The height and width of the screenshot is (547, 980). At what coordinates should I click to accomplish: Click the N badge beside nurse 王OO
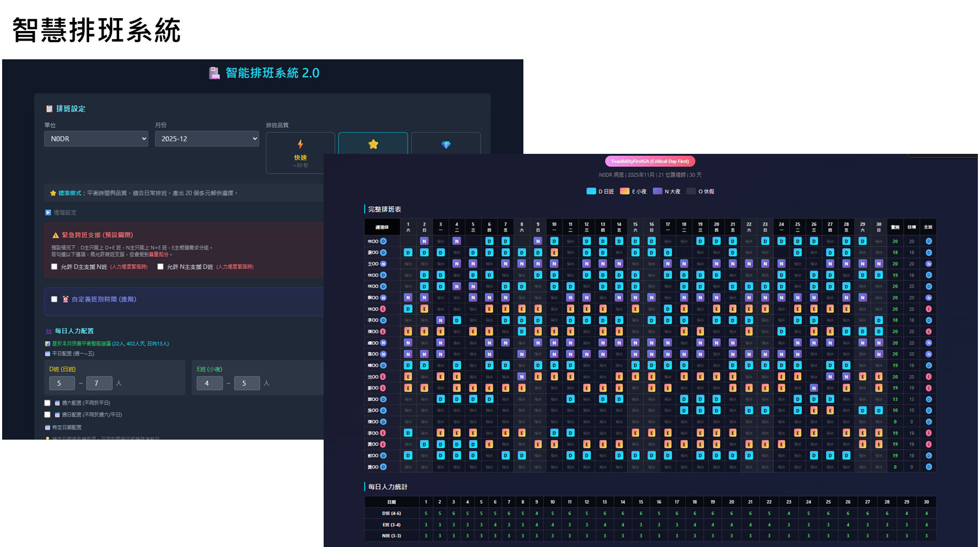(383, 264)
